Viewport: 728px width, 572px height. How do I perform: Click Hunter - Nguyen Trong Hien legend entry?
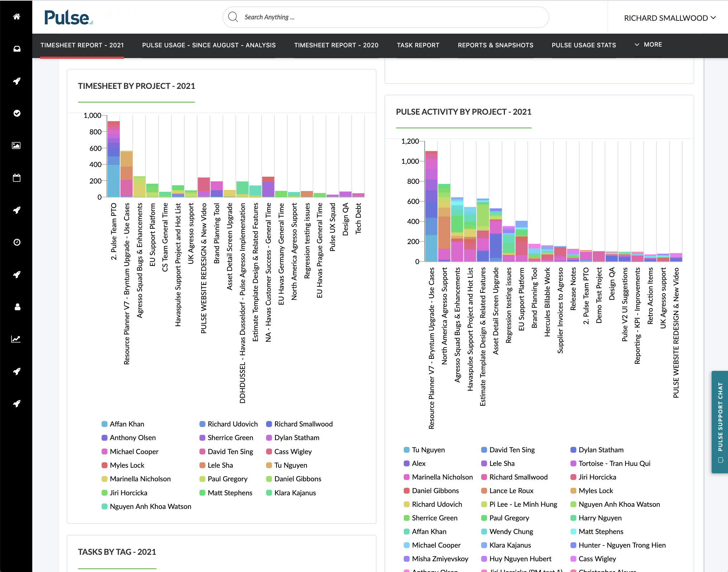618,545
